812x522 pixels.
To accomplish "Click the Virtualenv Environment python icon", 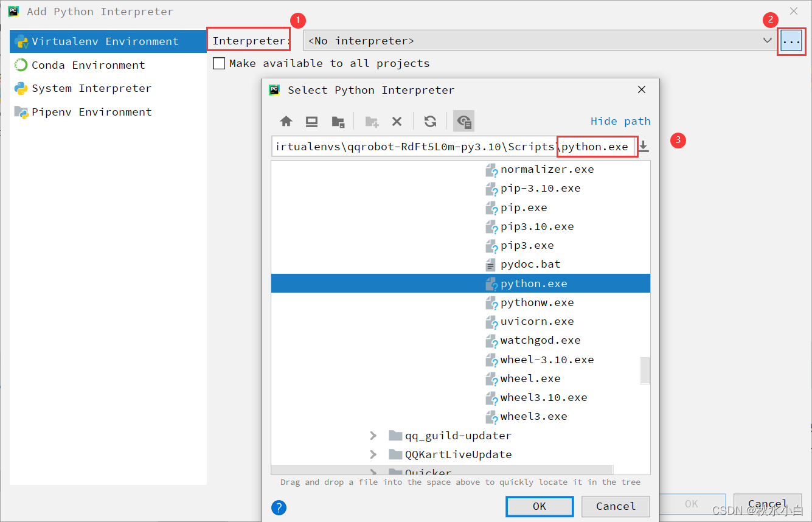I will pyautogui.click(x=21, y=41).
